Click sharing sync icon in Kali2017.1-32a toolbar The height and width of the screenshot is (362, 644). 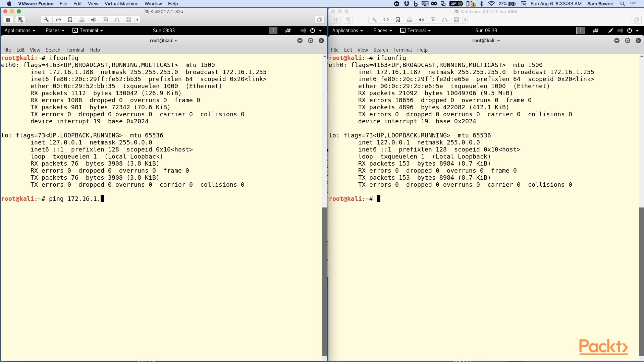click(x=128, y=20)
